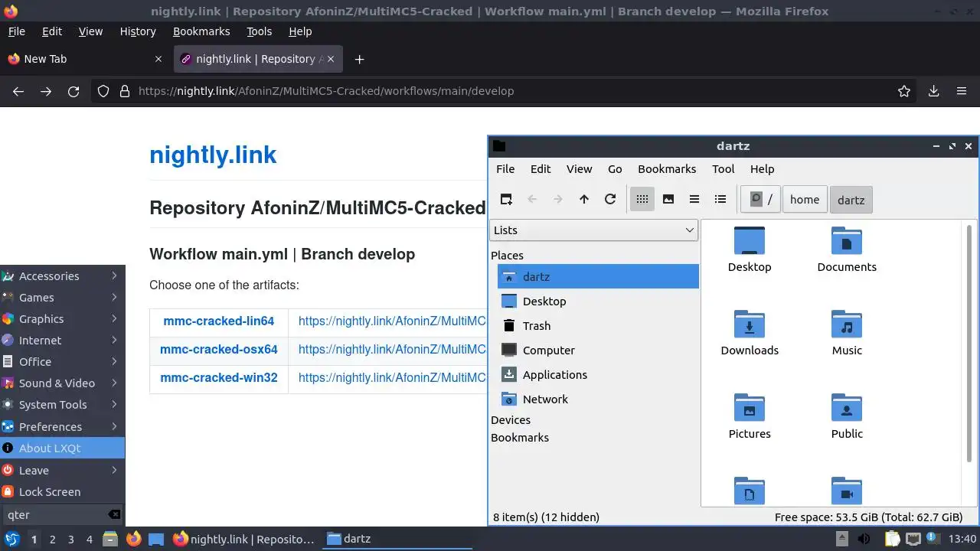
Task: Expand Leave submenu
Action: pyautogui.click(x=62, y=470)
